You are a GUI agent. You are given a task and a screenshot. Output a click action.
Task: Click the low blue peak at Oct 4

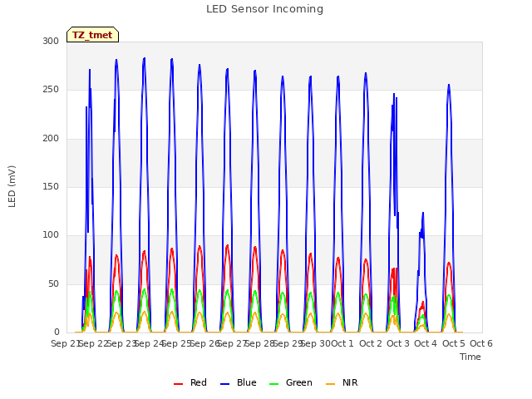click(423, 214)
